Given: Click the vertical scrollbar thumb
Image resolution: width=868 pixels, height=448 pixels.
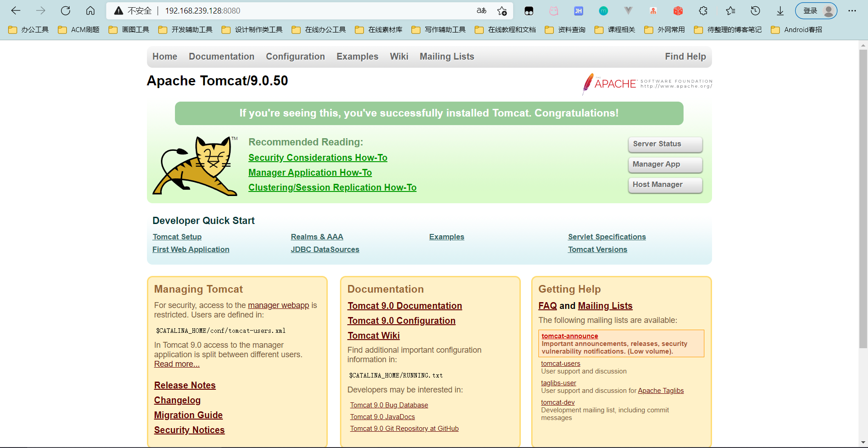Looking at the screenshot, I should click(863, 199).
